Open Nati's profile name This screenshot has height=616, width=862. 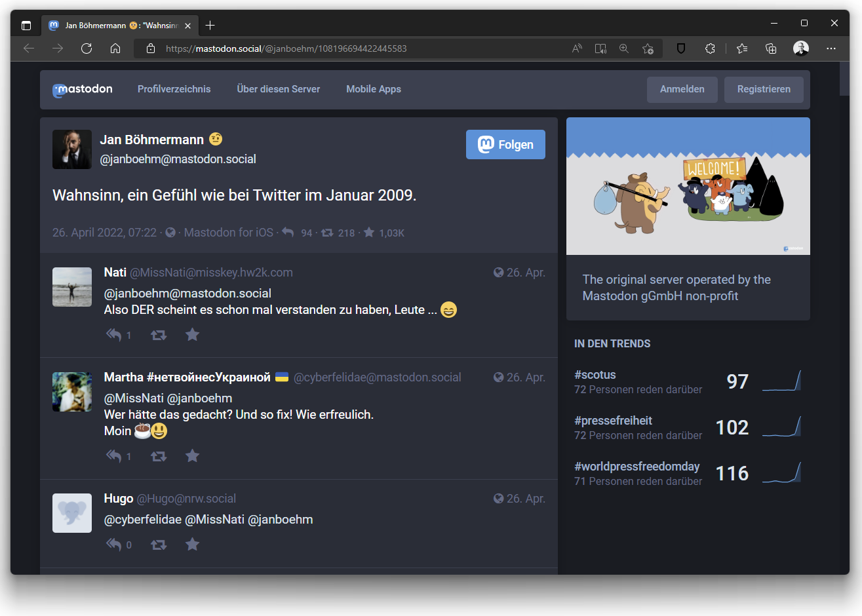(x=115, y=273)
